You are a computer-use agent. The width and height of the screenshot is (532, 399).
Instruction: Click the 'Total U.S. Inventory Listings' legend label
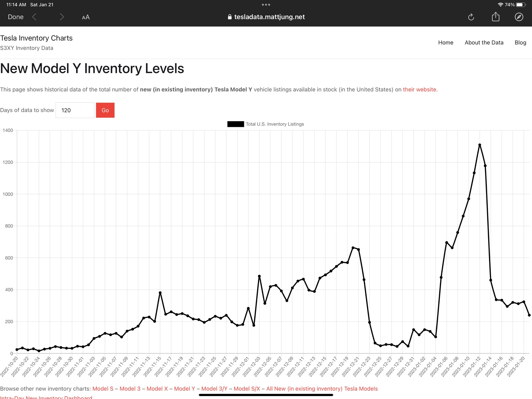[275, 124]
